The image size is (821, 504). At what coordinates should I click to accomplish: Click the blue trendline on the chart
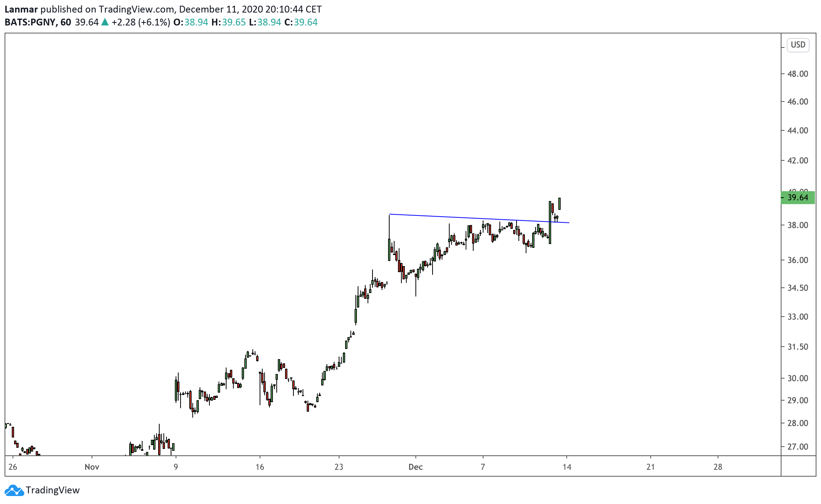[479, 219]
